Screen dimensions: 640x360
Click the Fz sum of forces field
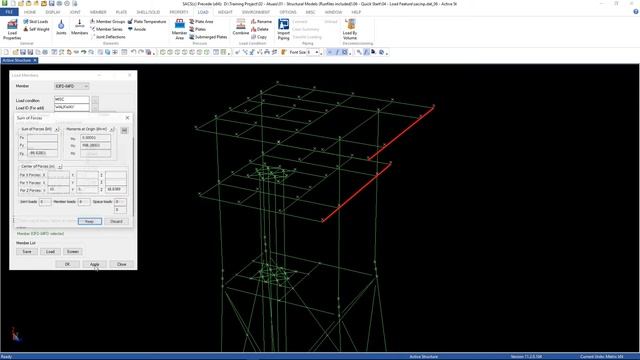(42, 153)
